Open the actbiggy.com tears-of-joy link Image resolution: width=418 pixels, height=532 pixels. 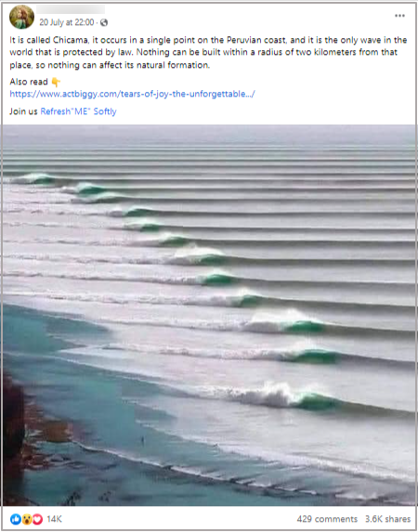coord(132,94)
